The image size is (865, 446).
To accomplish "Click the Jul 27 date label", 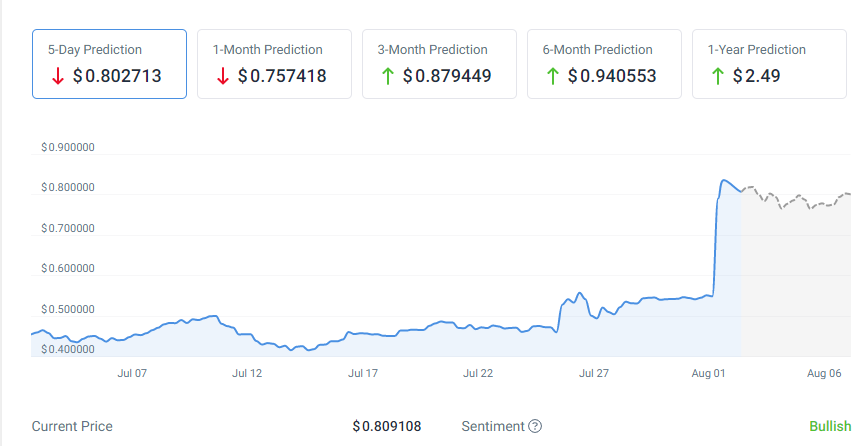I will 594,373.
